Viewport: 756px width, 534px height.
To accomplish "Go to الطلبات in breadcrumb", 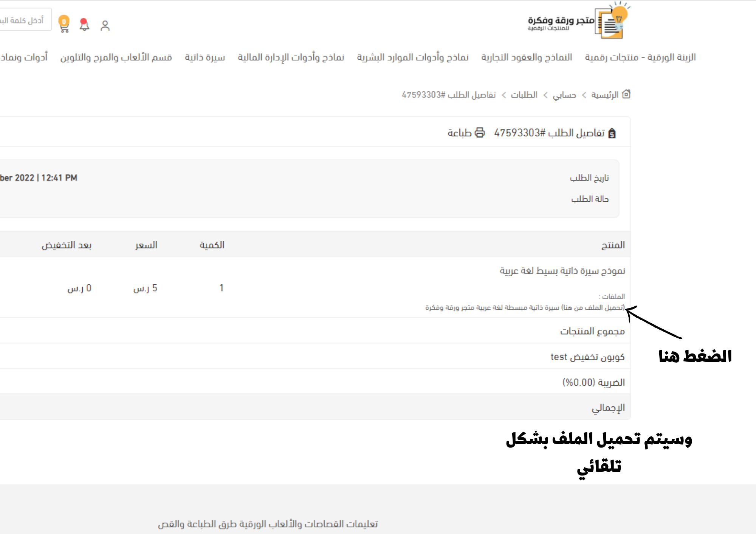I will [x=524, y=95].
